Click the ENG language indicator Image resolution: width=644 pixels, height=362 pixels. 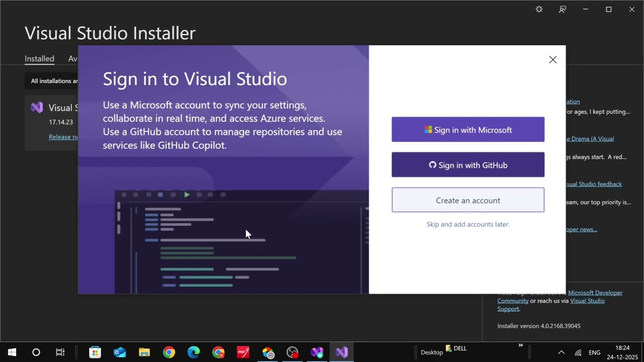click(595, 352)
